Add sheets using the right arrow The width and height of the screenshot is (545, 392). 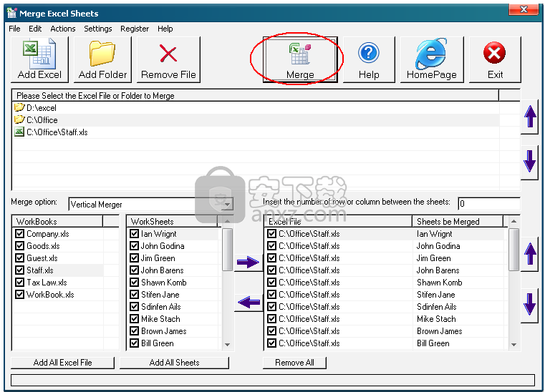click(249, 262)
